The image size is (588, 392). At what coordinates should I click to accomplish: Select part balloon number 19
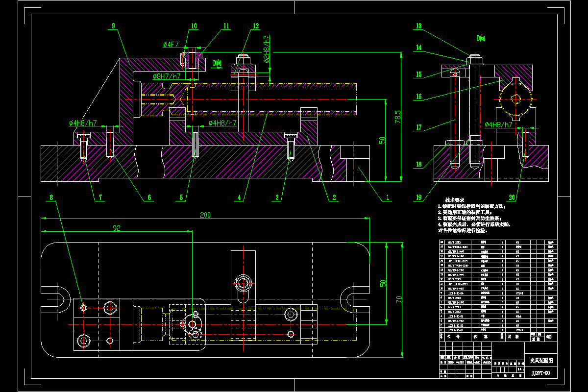click(418, 198)
